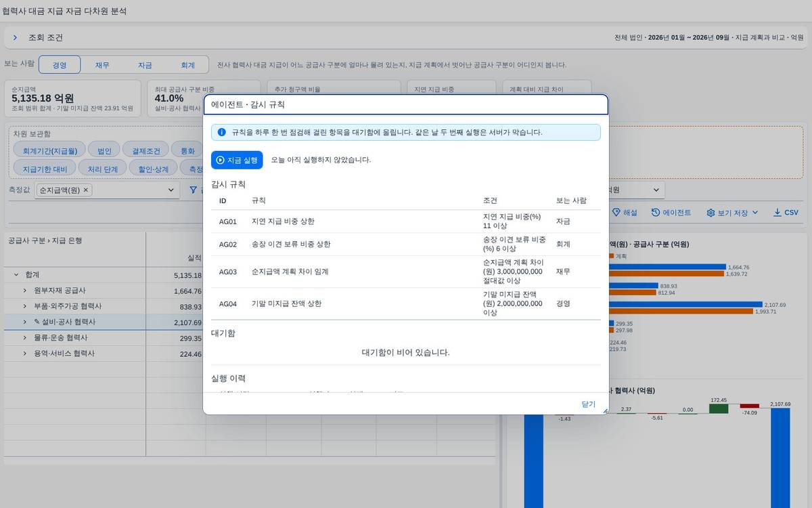Click the gear icon on 보기 저장
This screenshot has height=508, width=812.
coord(710,213)
